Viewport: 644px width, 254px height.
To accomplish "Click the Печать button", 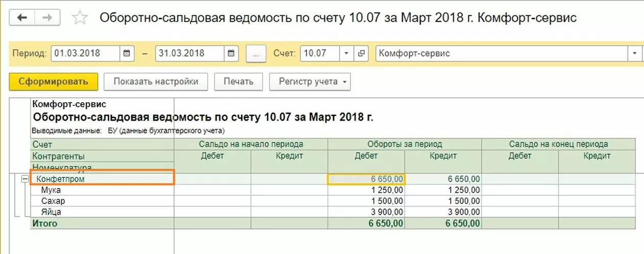I will [238, 82].
